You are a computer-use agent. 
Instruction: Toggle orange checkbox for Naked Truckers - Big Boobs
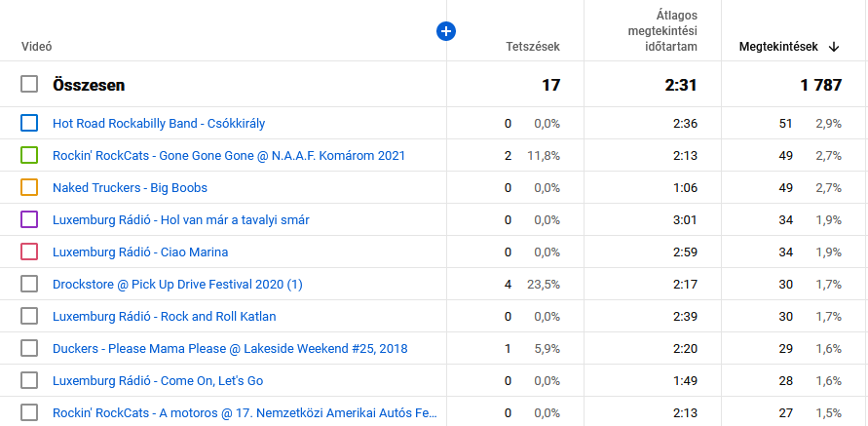(x=29, y=187)
